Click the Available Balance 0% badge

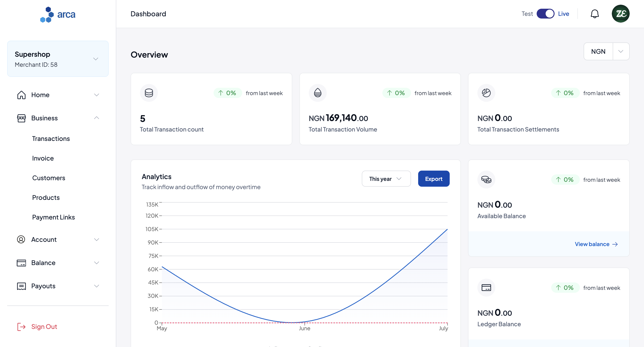565,180
